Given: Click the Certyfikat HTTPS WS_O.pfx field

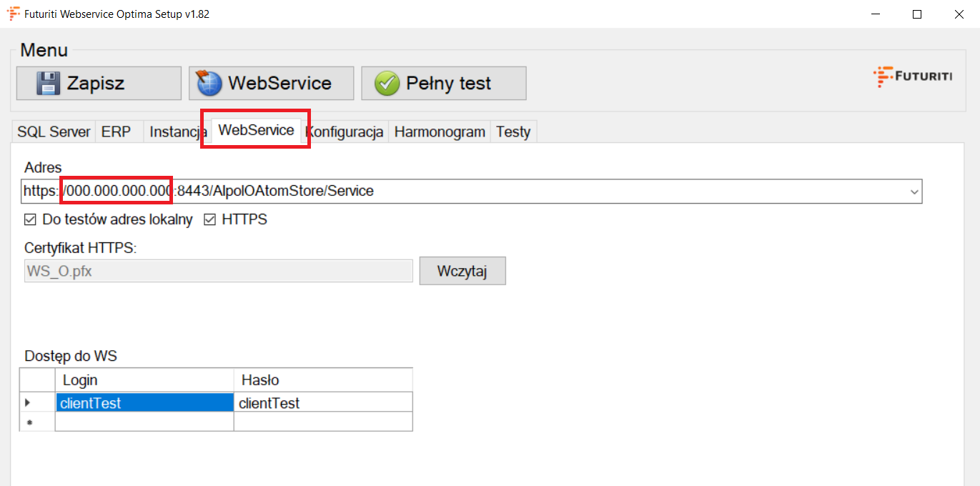Looking at the screenshot, I should [x=218, y=271].
